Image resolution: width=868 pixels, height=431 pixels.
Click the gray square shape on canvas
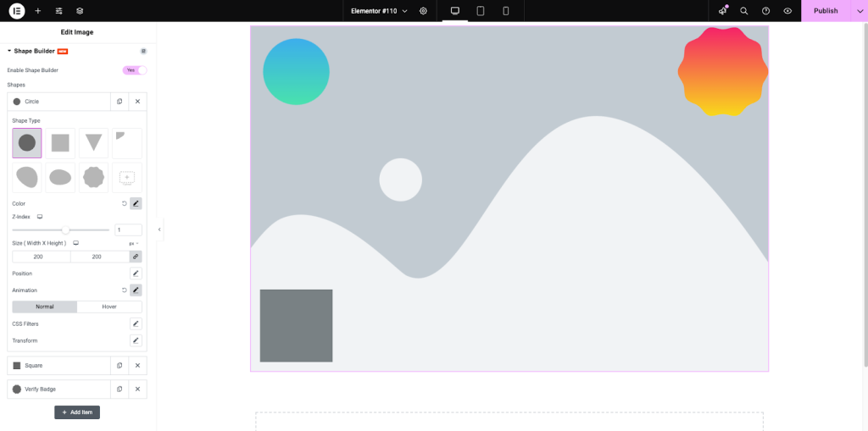pos(296,325)
